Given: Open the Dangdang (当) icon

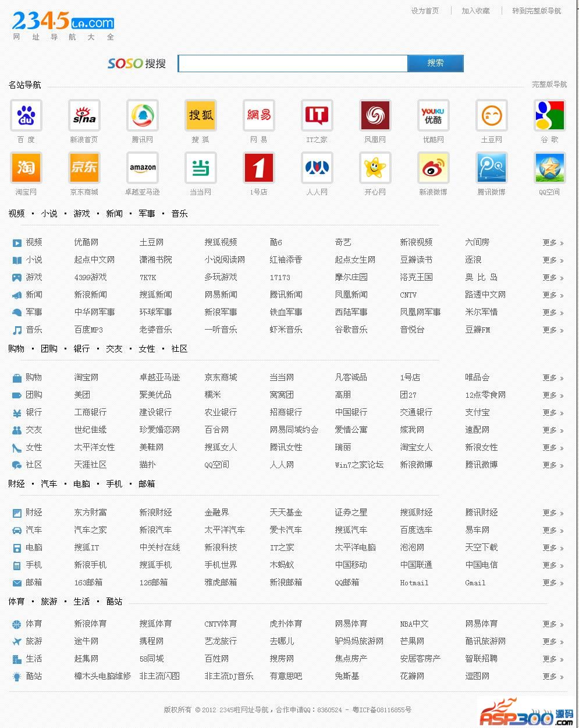Looking at the screenshot, I should click(x=201, y=168).
